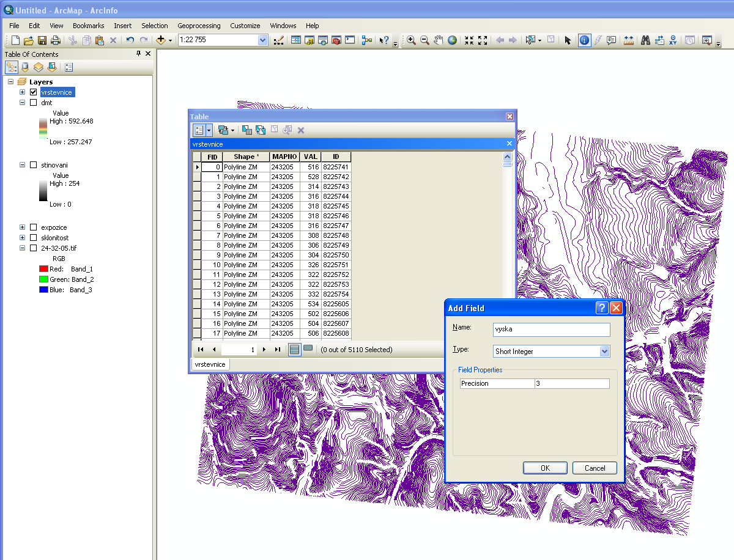Open the Selection menu
The height and width of the screenshot is (560, 734).
[154, 26]
